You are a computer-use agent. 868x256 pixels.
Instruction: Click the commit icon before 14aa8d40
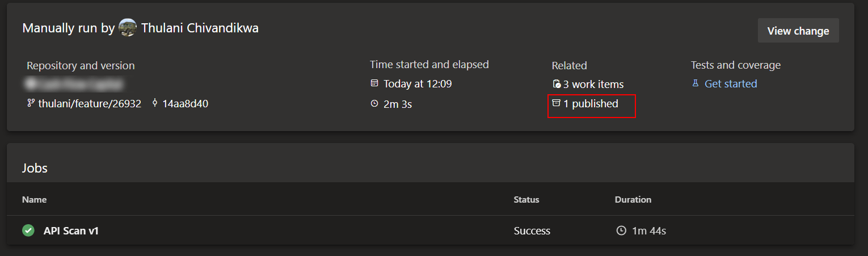pyautogui.click(x=155, y=103)
